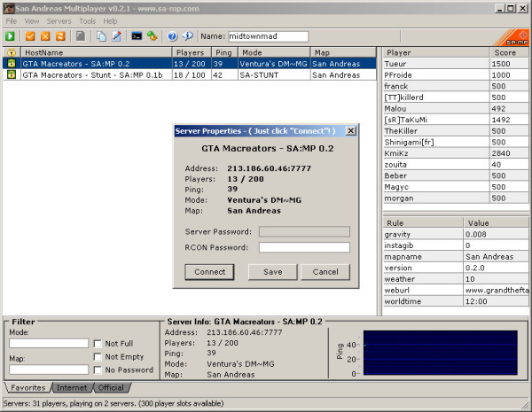
Task: Open the Help menu
Action: [x=110, y=21]
